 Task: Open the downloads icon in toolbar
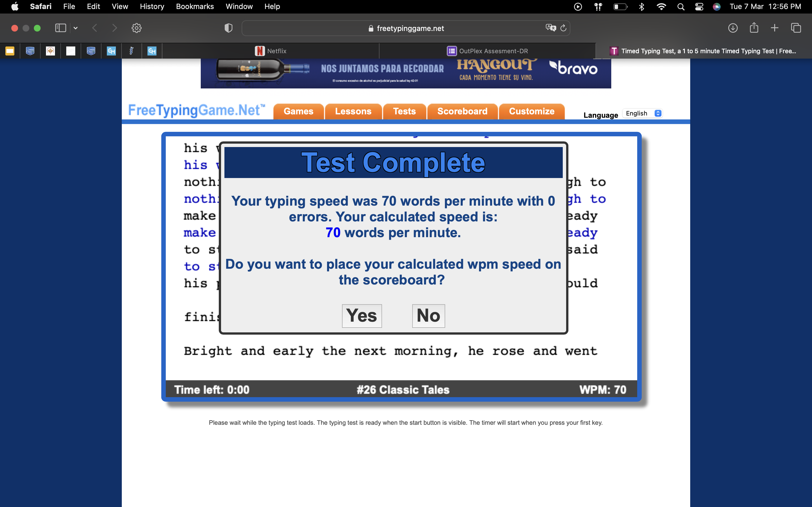pos(733,28)
